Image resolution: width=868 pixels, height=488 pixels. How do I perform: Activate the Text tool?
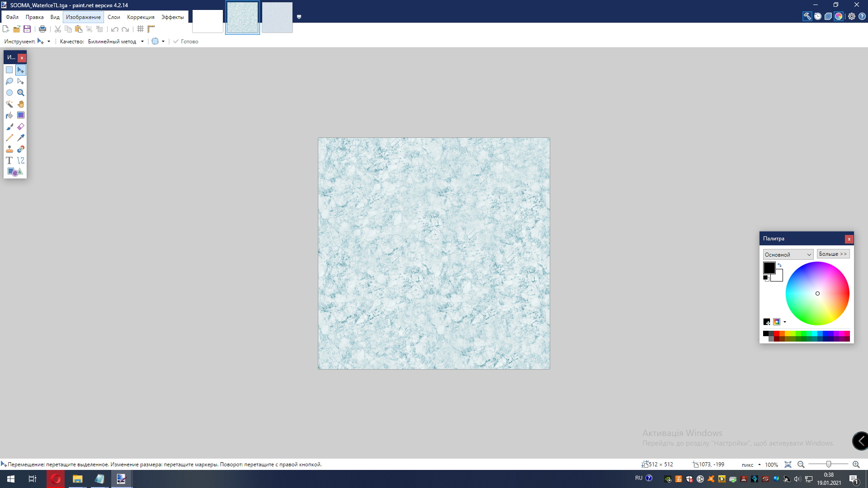[9, 160]
